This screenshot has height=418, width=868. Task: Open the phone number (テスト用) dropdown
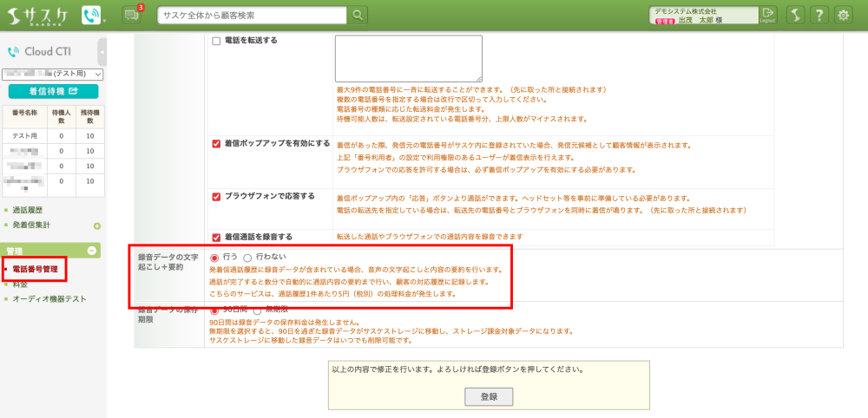click(52, 75)
